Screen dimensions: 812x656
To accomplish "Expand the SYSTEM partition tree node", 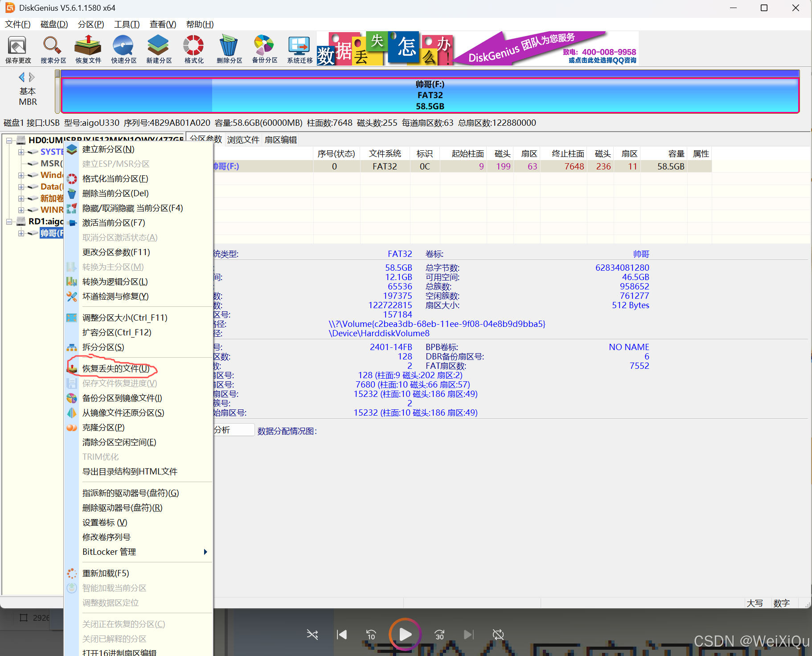I will point(21,152).
